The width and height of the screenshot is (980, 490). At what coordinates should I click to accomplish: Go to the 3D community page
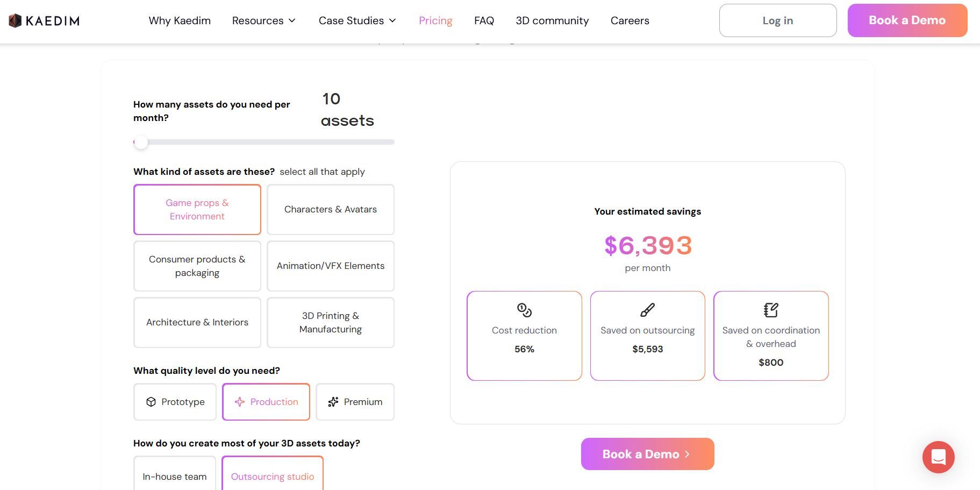(x=552, y=20)
